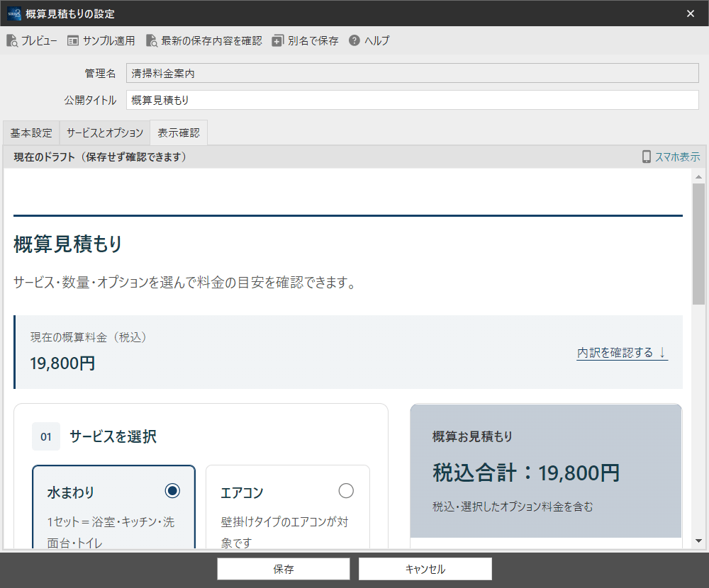The height and width of the screenshot is (588, 709).
Task: Click the smartphone icon beside スマホ表示
Action: [647, 157]
